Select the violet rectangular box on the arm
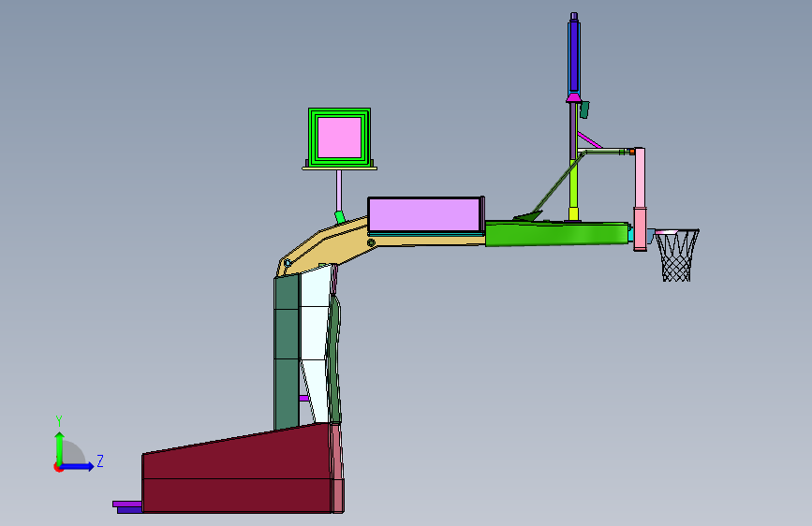812x526 pixels. coord(424,214)
